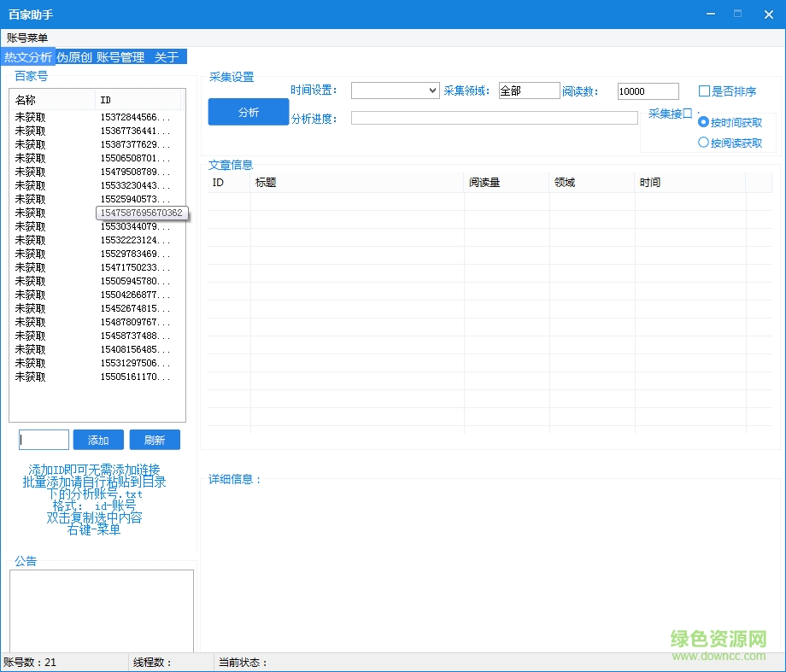This screenshot has height=672, width=786.
Task: Enable the 是否排序 checkbox
Action: point(705,91)
